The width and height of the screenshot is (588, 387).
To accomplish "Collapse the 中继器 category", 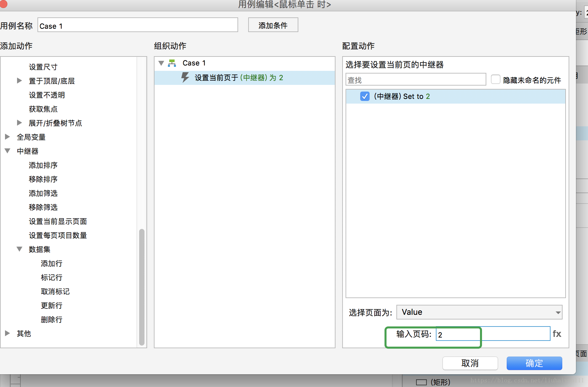I will point(7,151).
